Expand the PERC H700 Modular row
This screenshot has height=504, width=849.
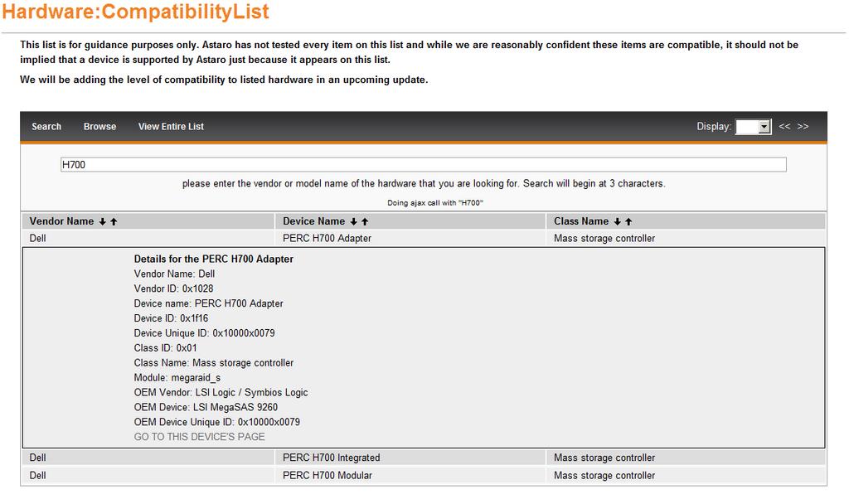click(327, 476)
